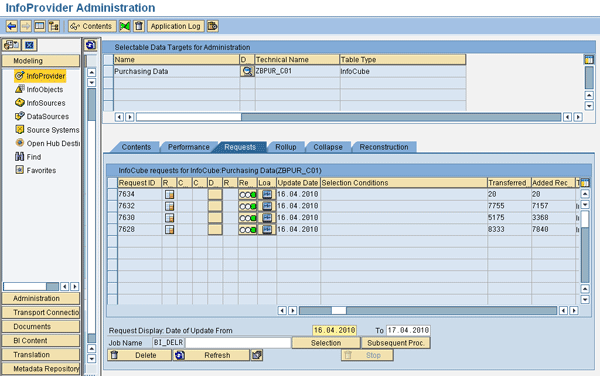Click the Subsequent Proc. button
This screenshot has width=600, height=376.
(396, 343)
